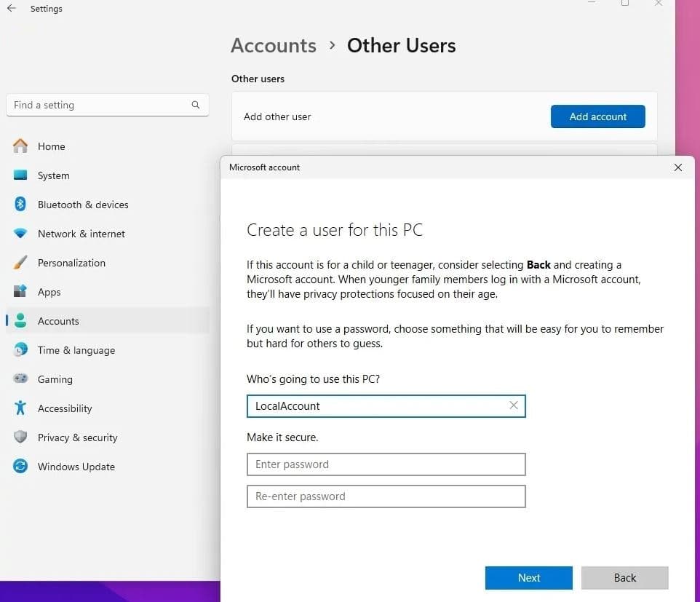Click the Bluetooth & devices icon
Screen dimensions: 700x602
pos(20,205)
